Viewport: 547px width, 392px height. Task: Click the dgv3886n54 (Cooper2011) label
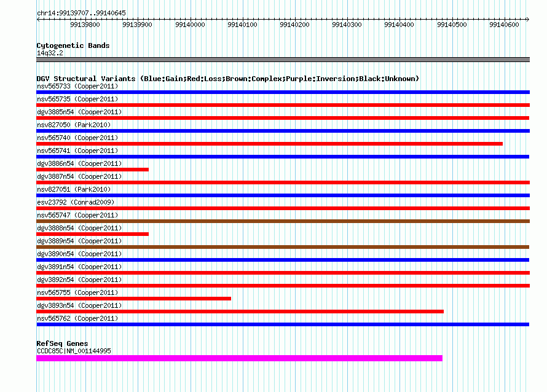coord(79,163)
